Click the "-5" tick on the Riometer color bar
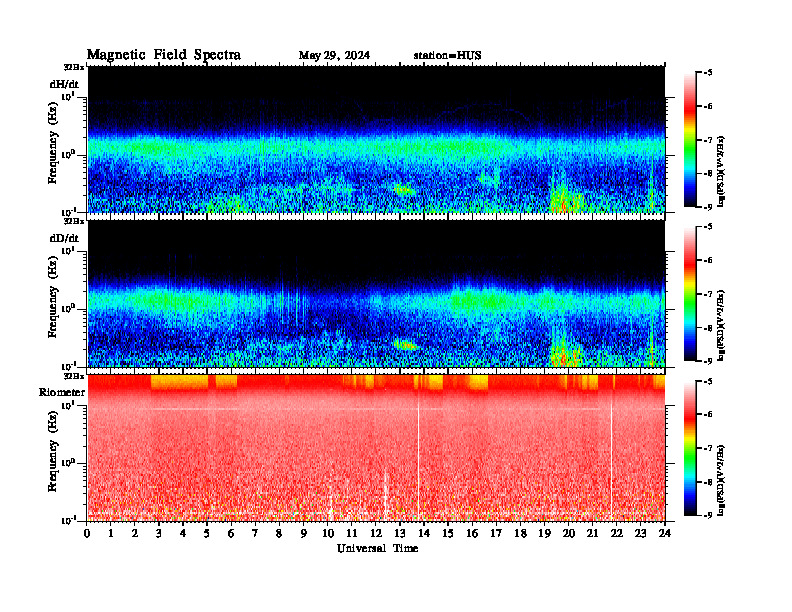 click(708, 381)
